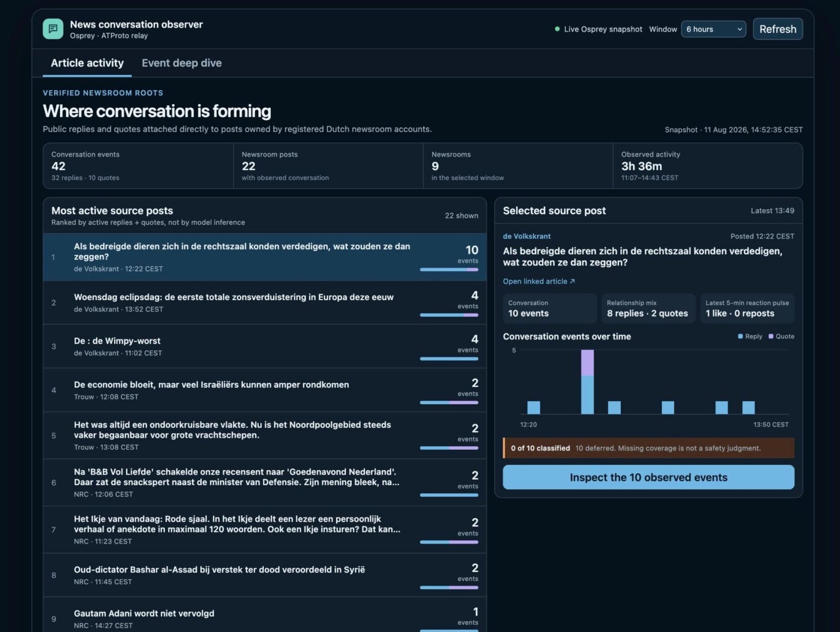Click the green live status dot
This screenshot has height=632, width=840.
(x=557, y=29)
